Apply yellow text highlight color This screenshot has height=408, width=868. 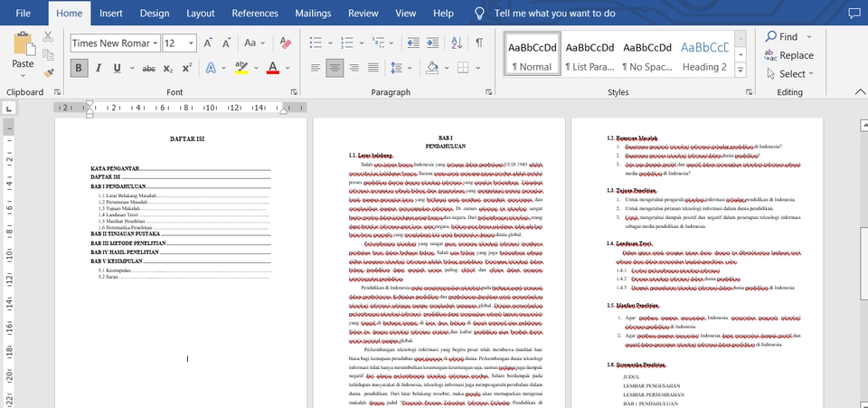tap(241, 68)
